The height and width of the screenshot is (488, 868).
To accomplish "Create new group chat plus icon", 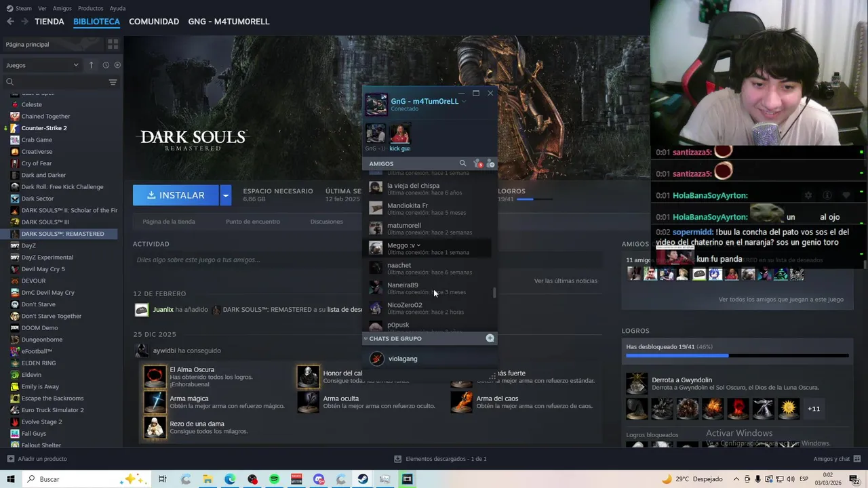I will coord(490,338).
